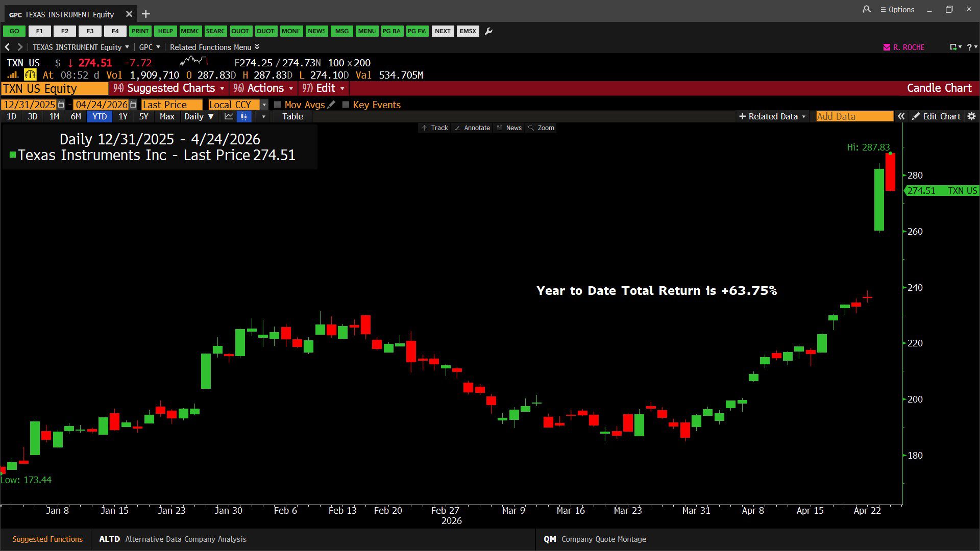Enable the Mov Avgs checkbox
Screen dimensions: 980x551
click(278, 105)
